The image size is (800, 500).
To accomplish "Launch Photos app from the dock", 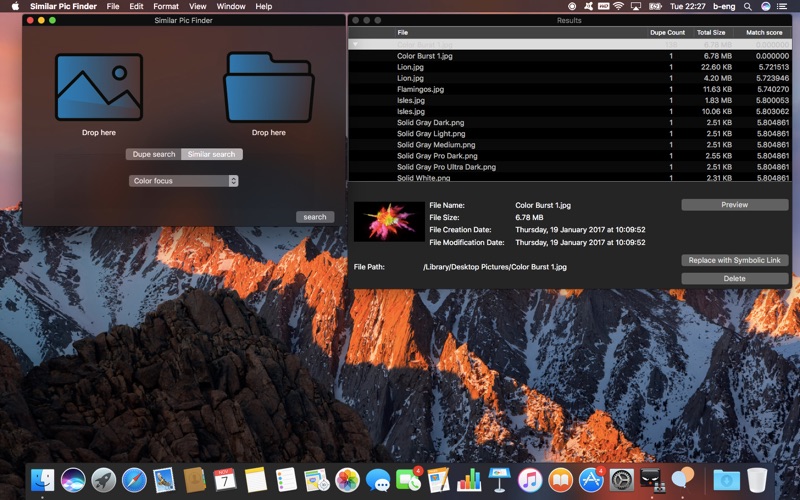I will click(347, 480).
